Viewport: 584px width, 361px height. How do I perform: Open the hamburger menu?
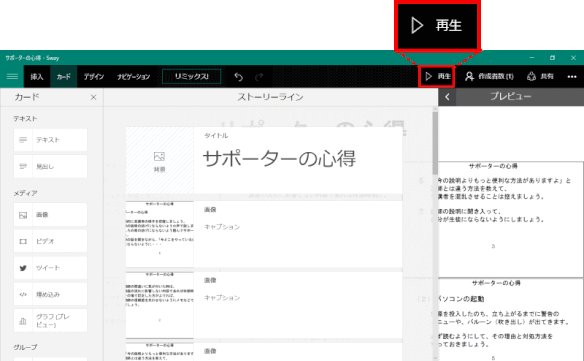point(12,76)
